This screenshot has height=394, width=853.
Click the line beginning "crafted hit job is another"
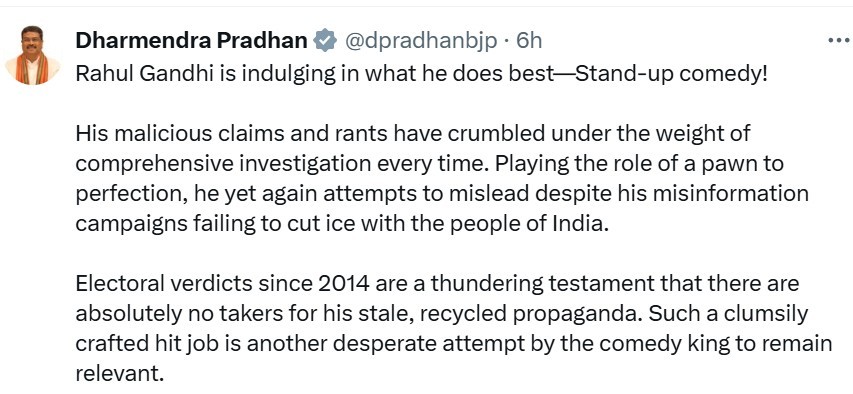(454, 344)
